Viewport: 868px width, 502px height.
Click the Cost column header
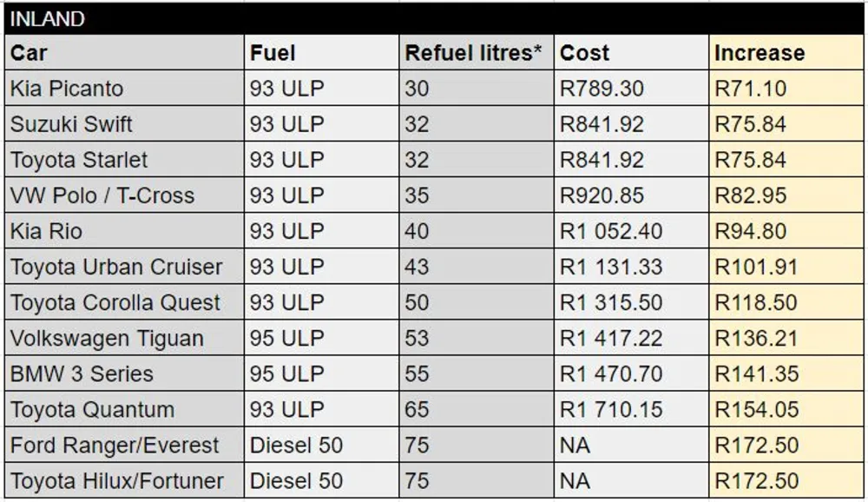(632, 53)
